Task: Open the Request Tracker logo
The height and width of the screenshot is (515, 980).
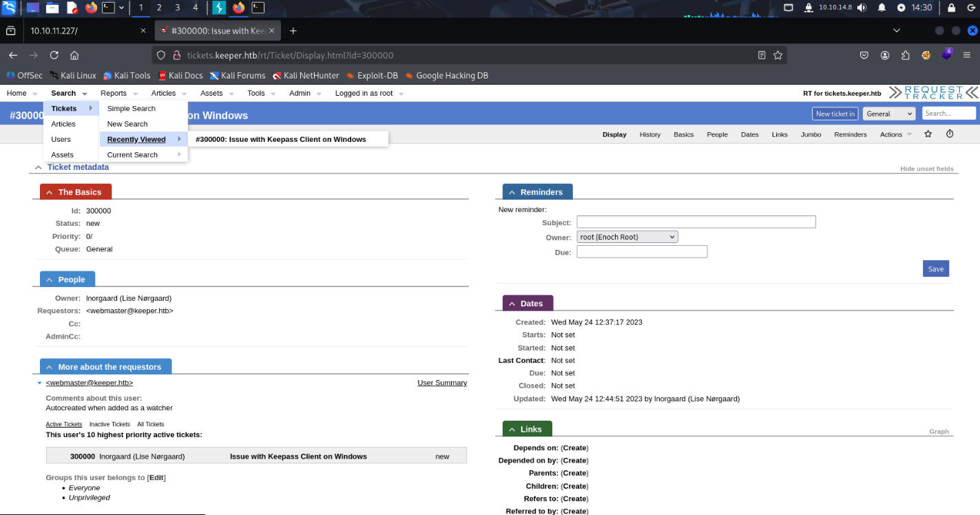Action: 932,93
